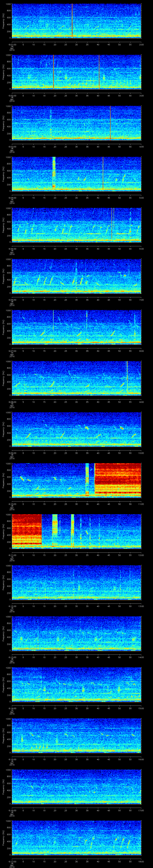Viewport: 153px width, 868px height.
Task: Select the spectrogram above the 6:09:00 label
Action: (x=76, y=429)
